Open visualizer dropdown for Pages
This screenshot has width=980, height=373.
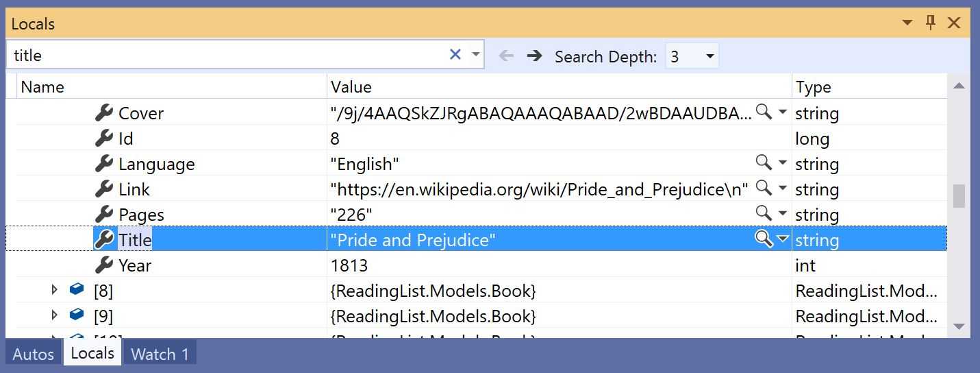pyautogui.click(x=782, y=214)
